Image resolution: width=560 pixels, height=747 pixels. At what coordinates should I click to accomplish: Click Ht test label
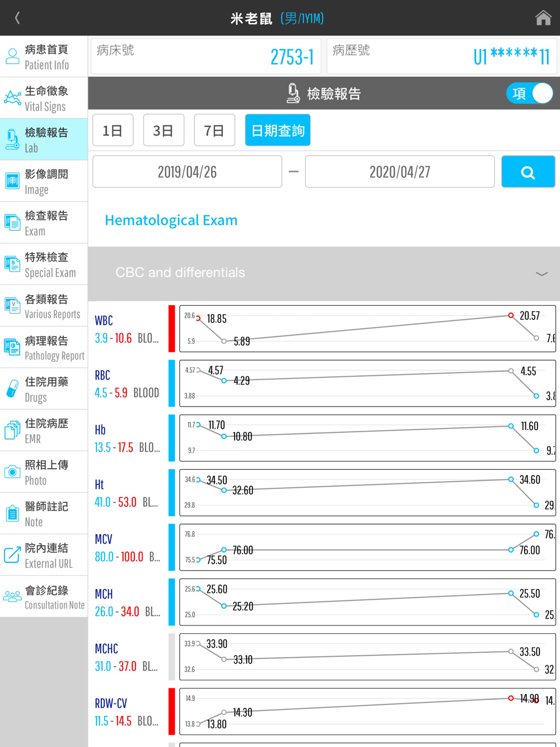tap(99, 484)
